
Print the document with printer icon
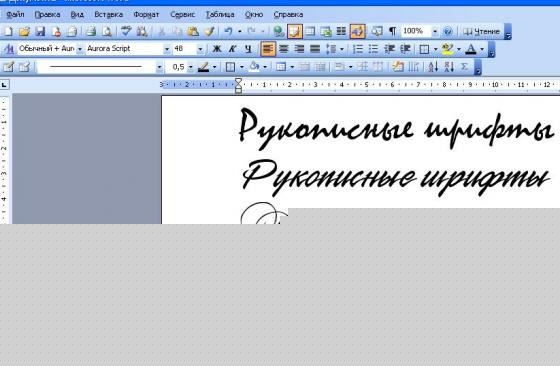pyautogui.click(x=91, y=31)
